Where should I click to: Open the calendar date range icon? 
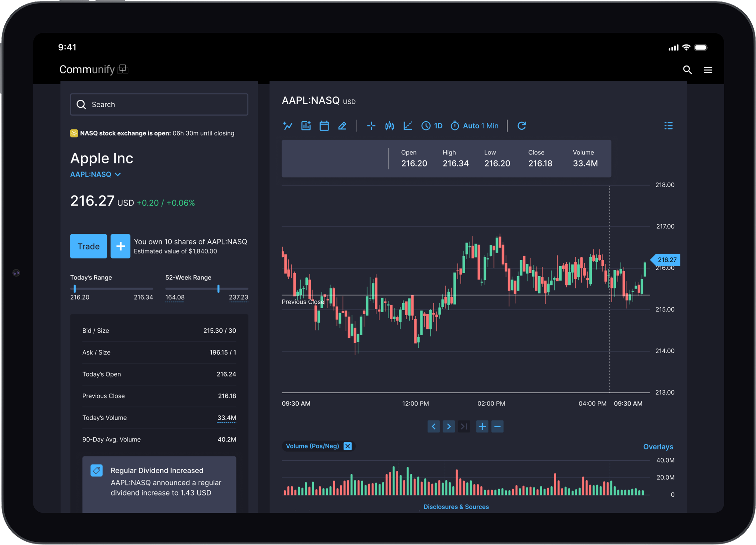(324, 126)
